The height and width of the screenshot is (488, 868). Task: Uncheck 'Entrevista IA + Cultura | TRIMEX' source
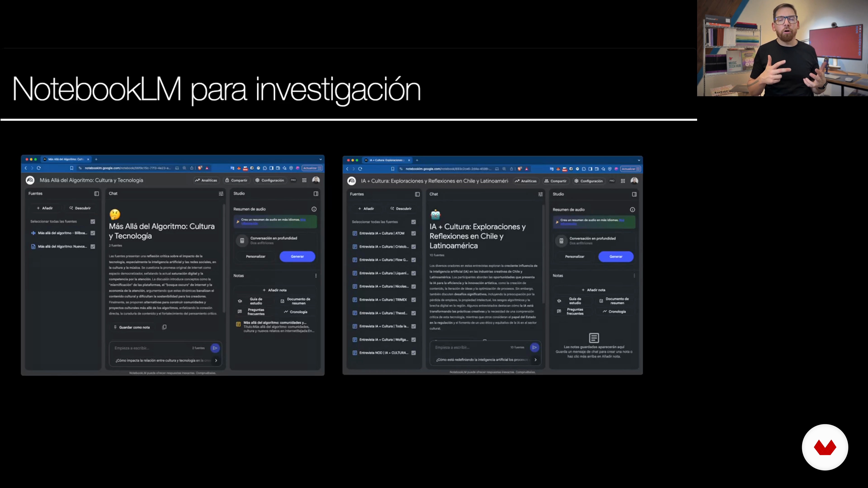click(413, 300)
